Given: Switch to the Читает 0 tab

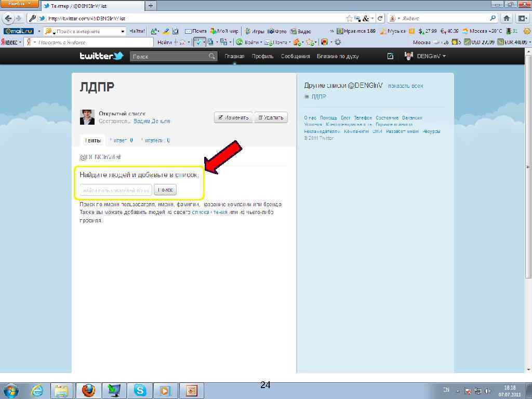Looking at the screenshot, I should [122, 140].
